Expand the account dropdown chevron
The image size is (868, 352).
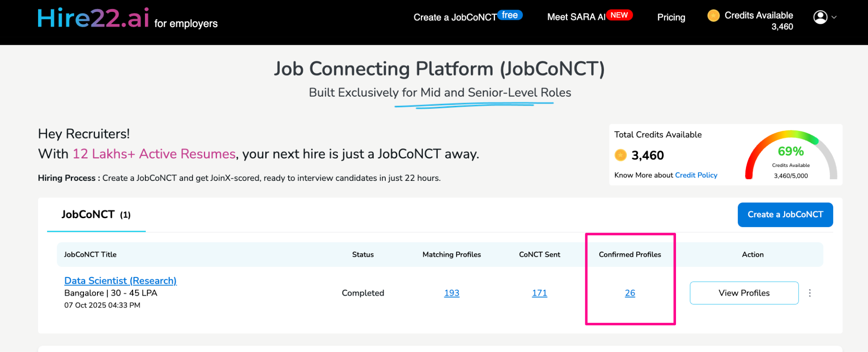pyautogui.click(x=834, y=18)
